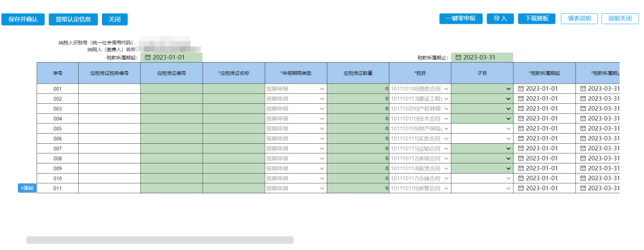The height and width of the screenshot is (250, 644).
Task: Click row 001 应税凭证名称 input cell
Action: point(233,89)
